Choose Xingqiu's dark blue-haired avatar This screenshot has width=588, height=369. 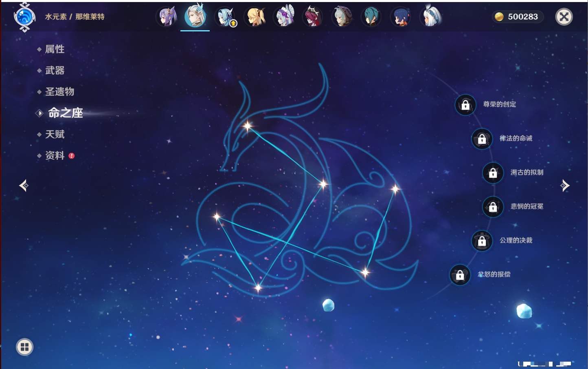[x=400, y=17]
